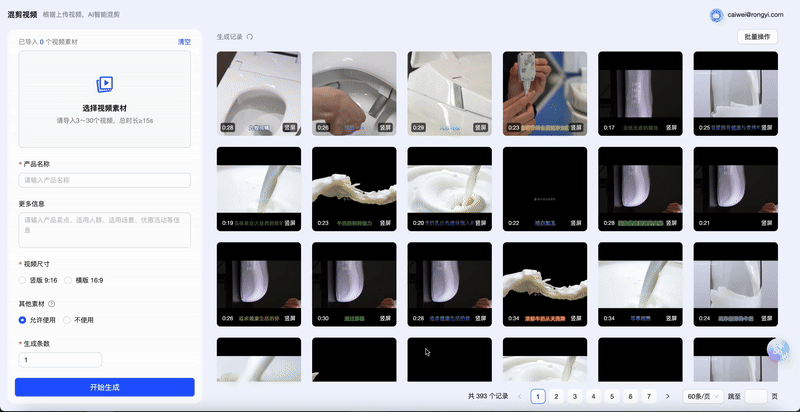Open the 0:20 milk swirl thumbnail
The image size is (800, 412).
pyautogui.click(x=449, y=189)
